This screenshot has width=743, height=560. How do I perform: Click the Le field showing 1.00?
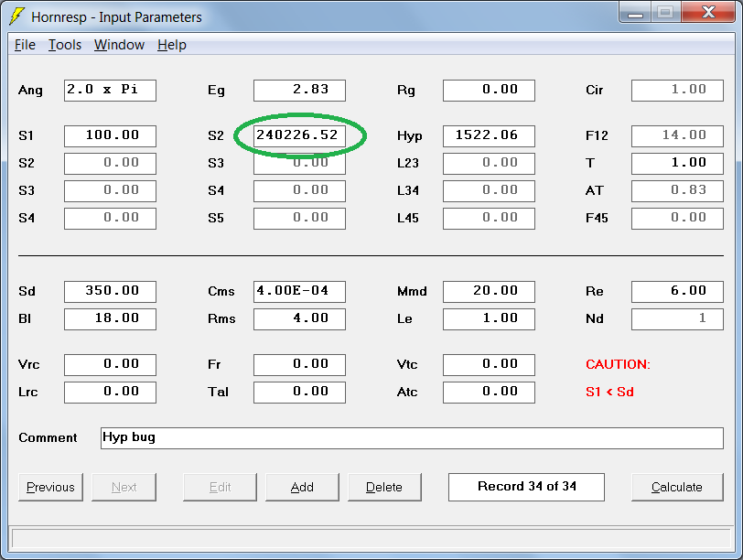point(489,318)
